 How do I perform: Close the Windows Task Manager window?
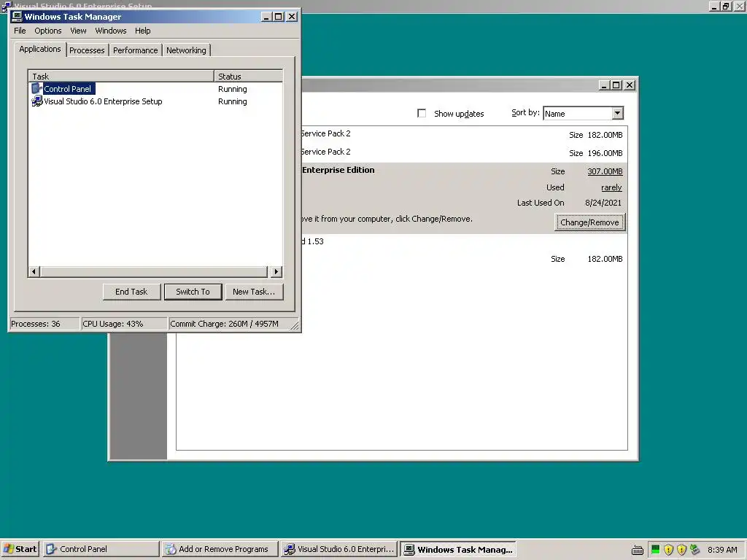(x=292, y=17)
